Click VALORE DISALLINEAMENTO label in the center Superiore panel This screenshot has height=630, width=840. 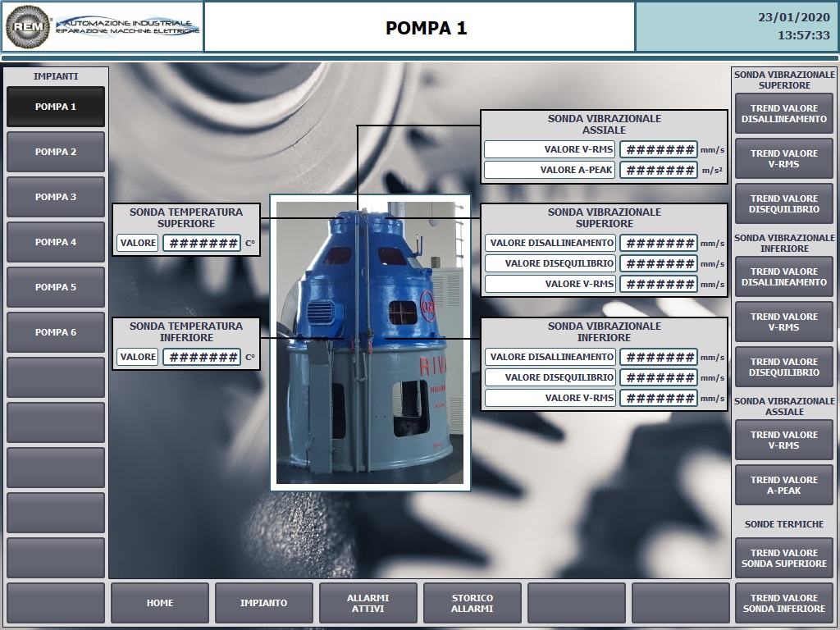point(552,243)
